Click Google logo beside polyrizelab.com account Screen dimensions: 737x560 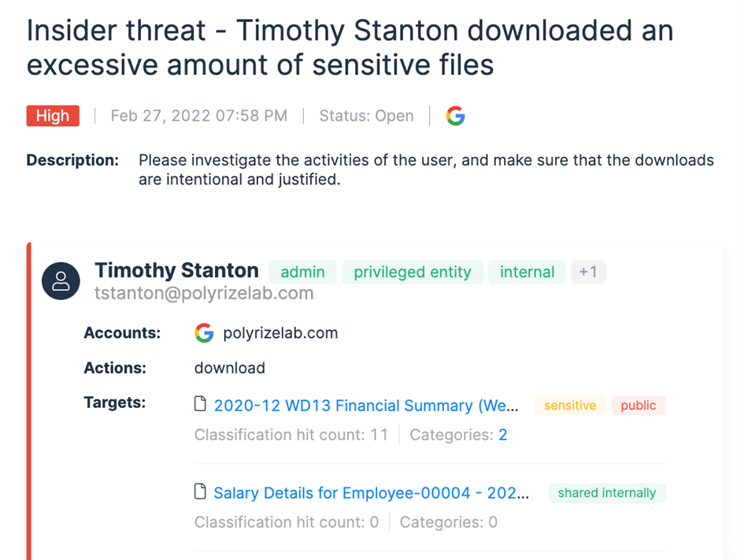pyautogui.click(x=204, y=333)
